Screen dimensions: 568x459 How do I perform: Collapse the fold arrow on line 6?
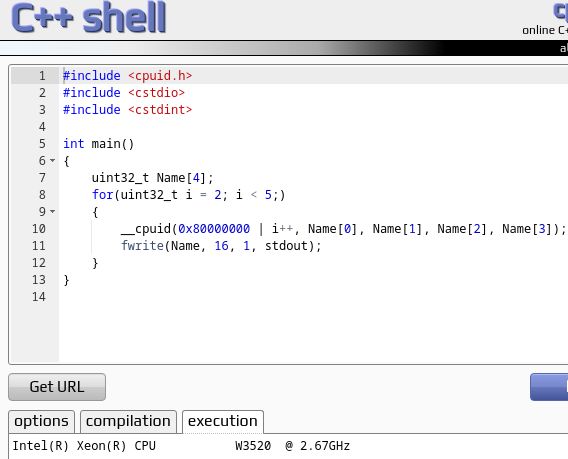(53, 160)
